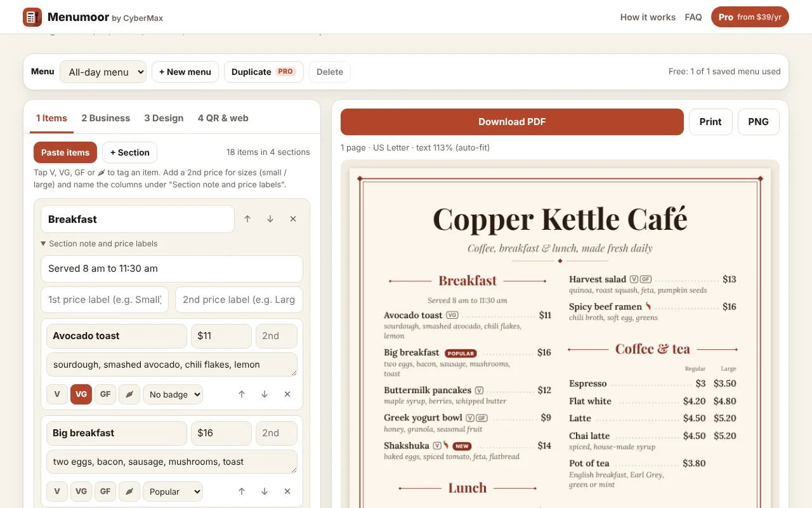
Task: Toggle V tag on Avocado toast
Action: coord(57,394)
